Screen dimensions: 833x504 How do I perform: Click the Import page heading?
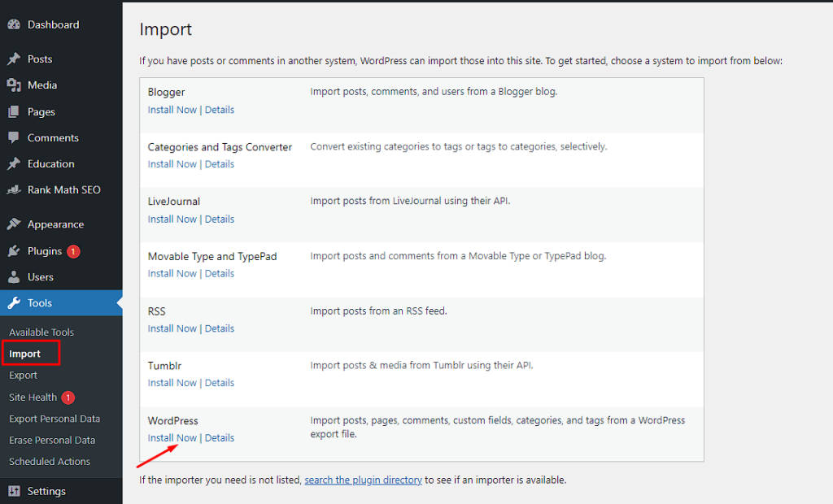point(165,29)
